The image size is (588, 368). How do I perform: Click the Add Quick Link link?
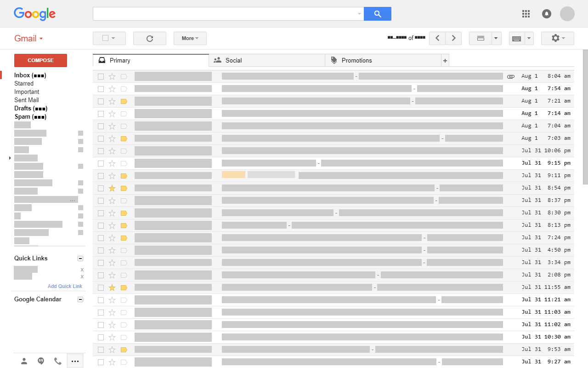coord(65,286)
